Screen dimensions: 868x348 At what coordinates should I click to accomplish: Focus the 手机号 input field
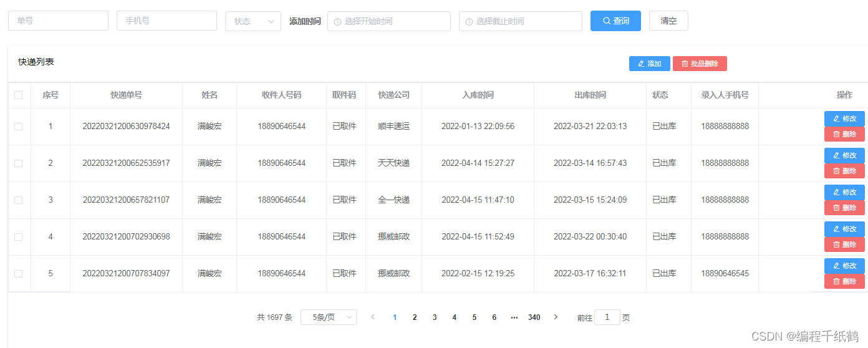pyautogui.click(x=166, y=21)
